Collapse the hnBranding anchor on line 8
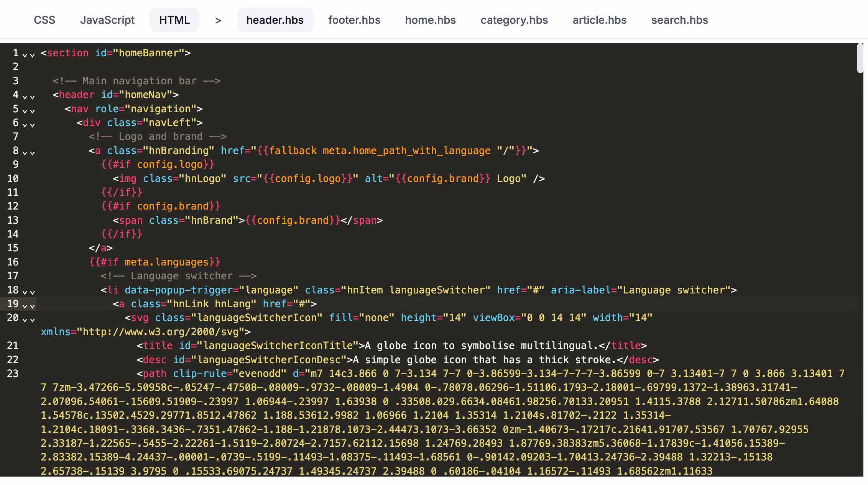The width and height of the screenshot is (868, 485). pyautogui.click(x=29, y=152)
